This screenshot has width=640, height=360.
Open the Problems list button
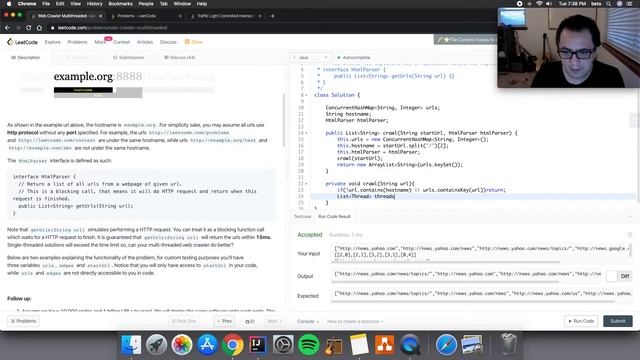point(23,321)
